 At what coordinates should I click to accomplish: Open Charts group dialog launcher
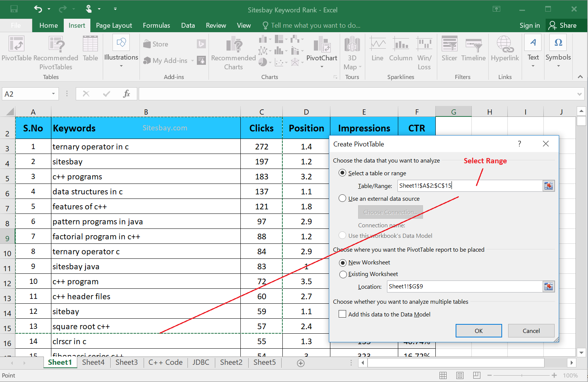(335, 77)
